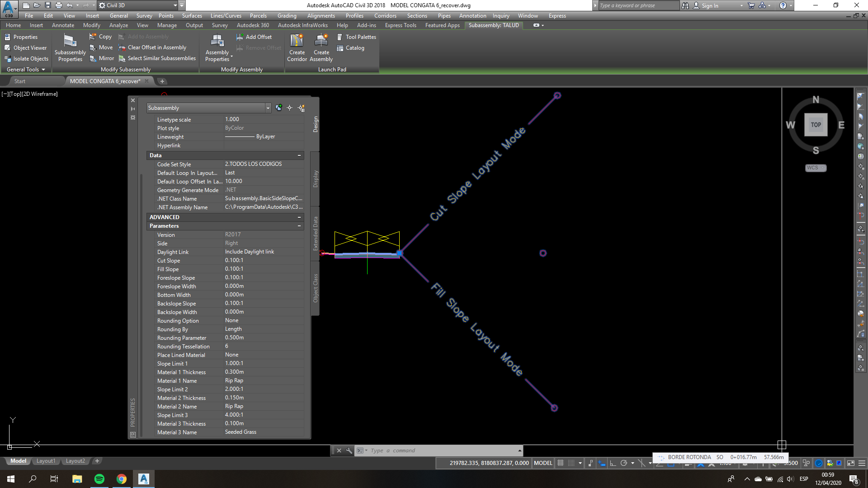Open status bar Customization menu
The image size is (868, 488).
(862, 463)
